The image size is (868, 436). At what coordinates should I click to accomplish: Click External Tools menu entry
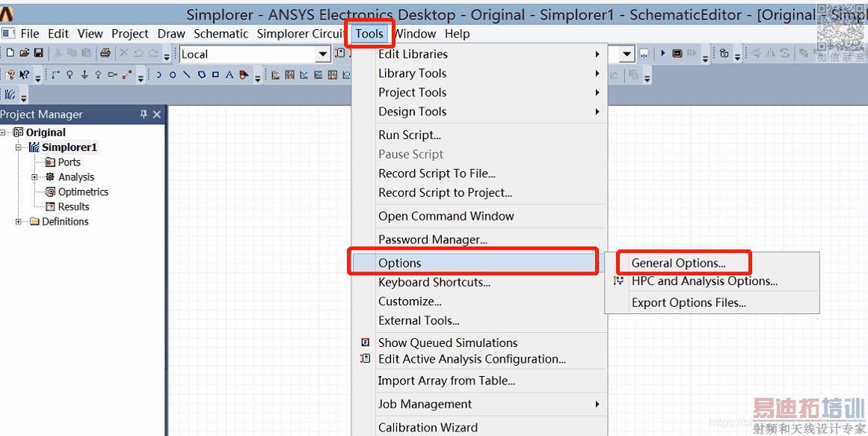(x=419, y=320)
